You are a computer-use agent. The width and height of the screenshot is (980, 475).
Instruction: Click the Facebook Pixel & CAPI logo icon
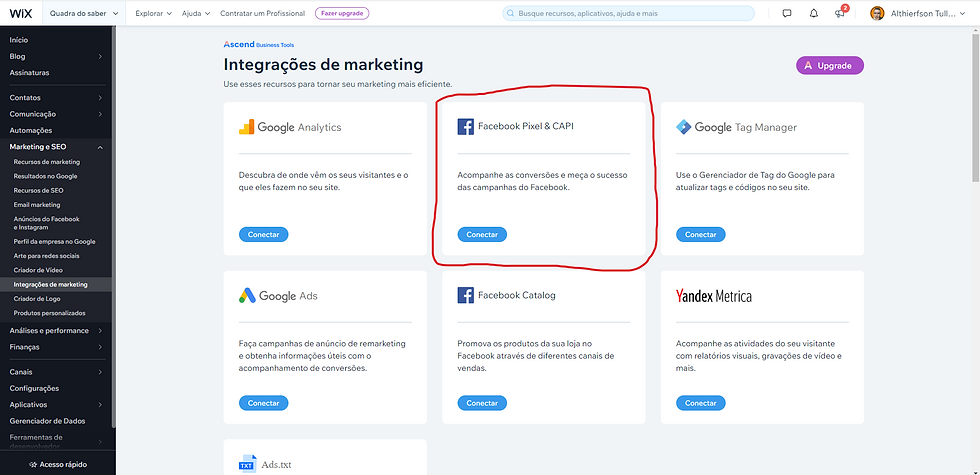tap(465, 127)
